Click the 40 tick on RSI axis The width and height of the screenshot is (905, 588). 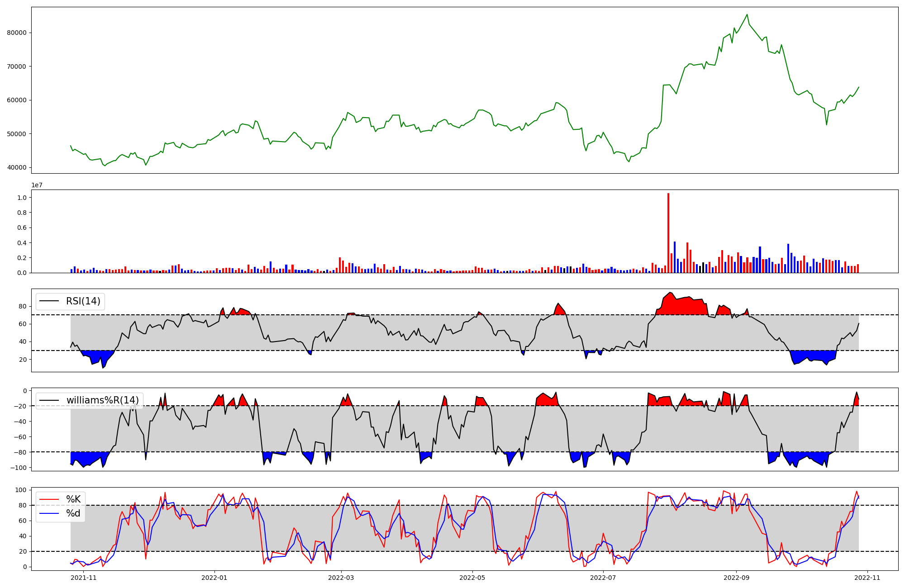tap(23, 342)
